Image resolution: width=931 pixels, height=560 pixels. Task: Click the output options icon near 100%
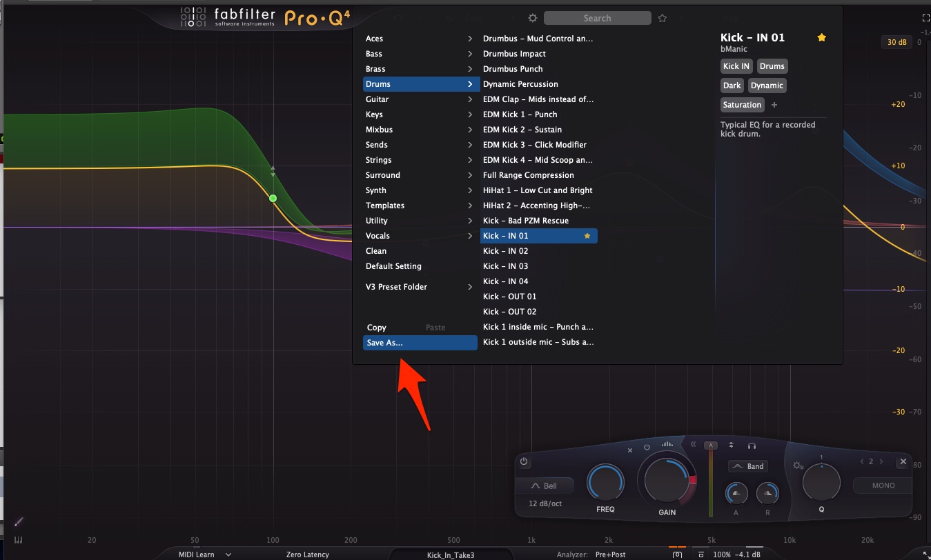[x=701, y=554]
